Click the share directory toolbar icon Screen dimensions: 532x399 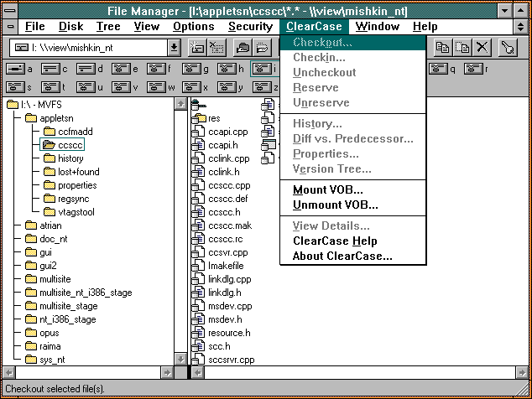click(x=243, y=48)
